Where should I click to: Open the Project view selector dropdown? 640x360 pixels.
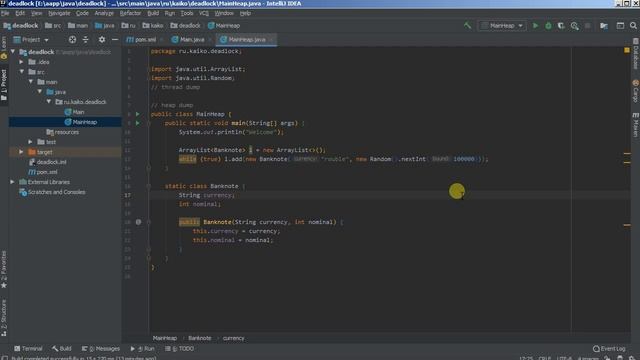point(31,40)
